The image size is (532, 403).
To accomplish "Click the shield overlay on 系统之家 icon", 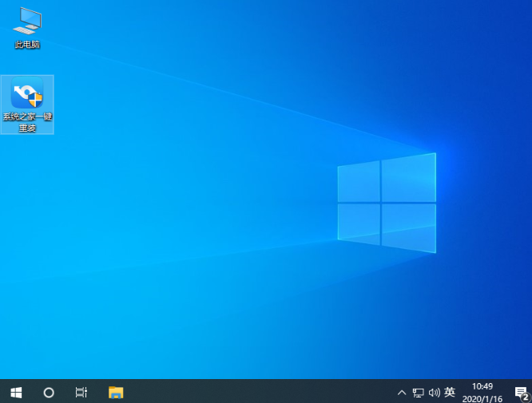I will tap(35, 100).
